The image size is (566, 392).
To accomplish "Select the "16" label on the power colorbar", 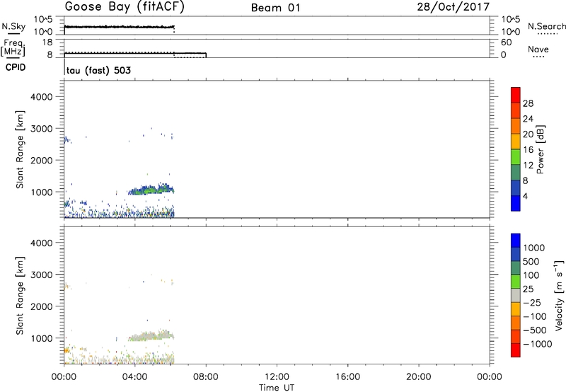I will 528,150.
